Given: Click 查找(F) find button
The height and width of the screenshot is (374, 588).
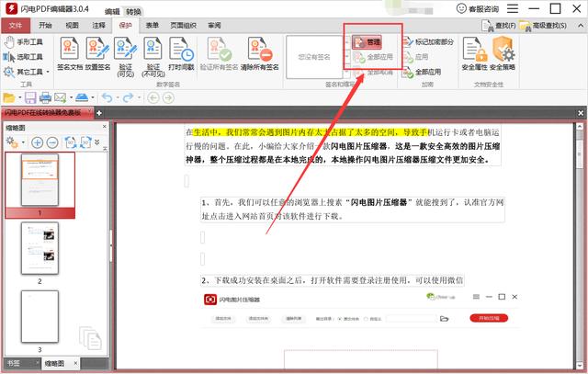Looking at the screenshot, I should tap(499, 26).
